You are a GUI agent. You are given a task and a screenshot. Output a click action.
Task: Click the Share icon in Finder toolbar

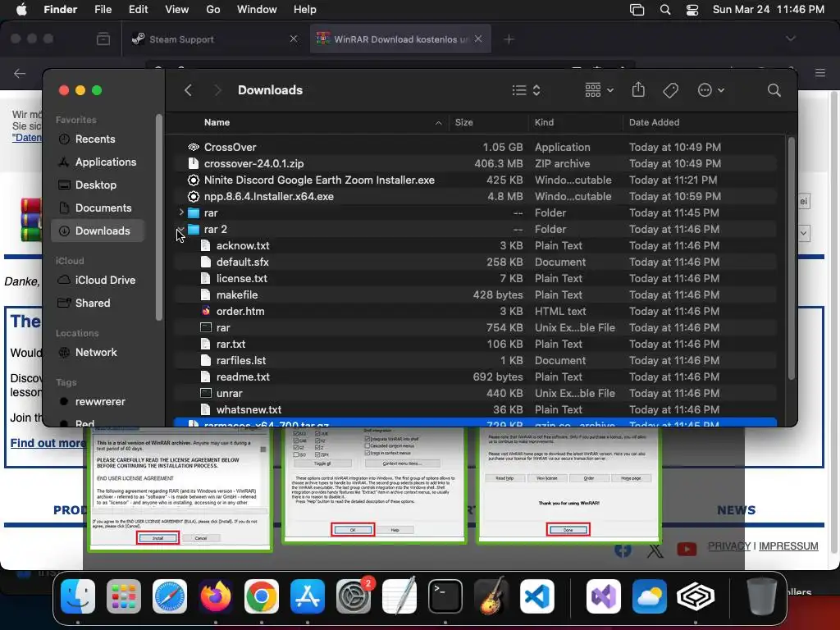click(638, 89)
